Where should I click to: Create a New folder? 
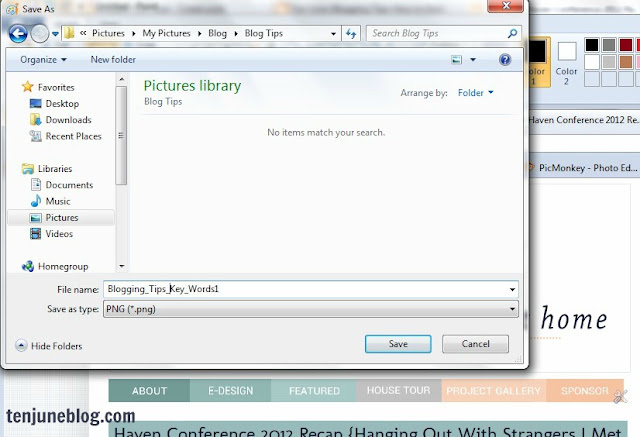coord(113,60)
